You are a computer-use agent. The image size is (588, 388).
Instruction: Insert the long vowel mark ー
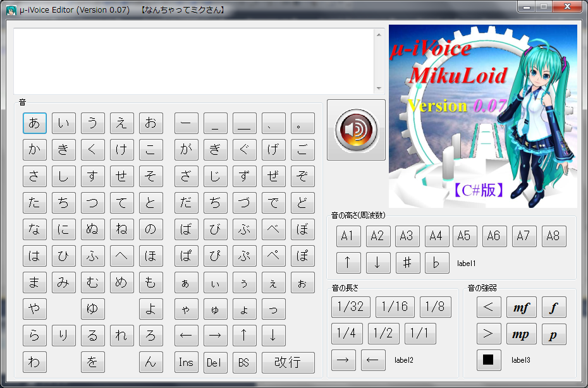(x=187, y=123)
